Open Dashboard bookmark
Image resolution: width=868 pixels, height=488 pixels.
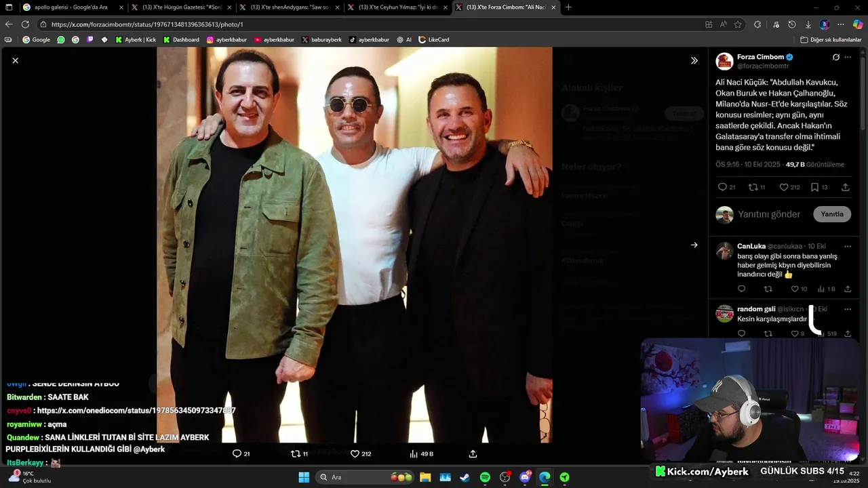181,40
